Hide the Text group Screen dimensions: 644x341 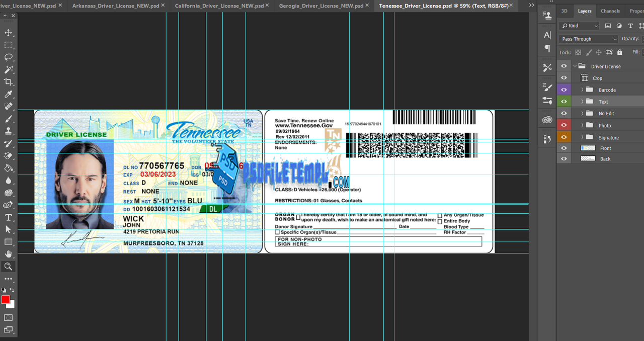564,102
